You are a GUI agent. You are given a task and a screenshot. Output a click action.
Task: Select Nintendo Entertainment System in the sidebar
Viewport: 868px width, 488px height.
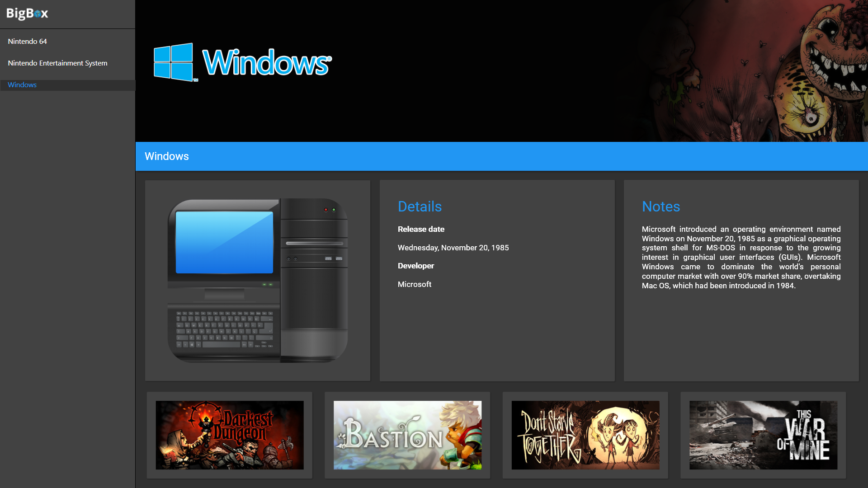(68, 63)
